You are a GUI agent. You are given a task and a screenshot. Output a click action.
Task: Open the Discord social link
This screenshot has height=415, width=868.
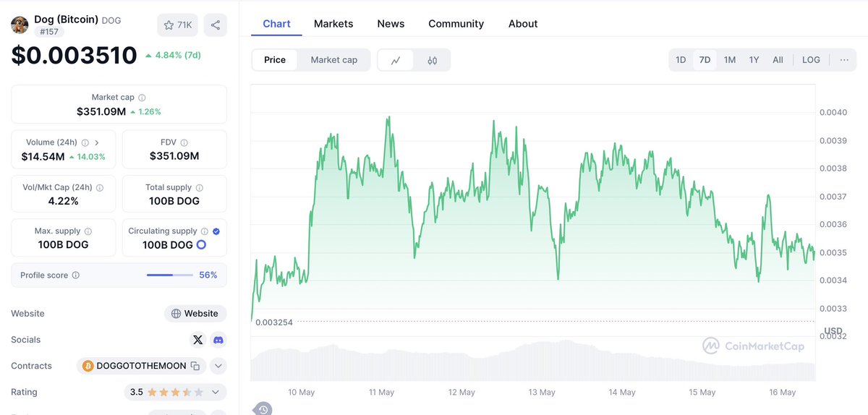pos(218,340)
